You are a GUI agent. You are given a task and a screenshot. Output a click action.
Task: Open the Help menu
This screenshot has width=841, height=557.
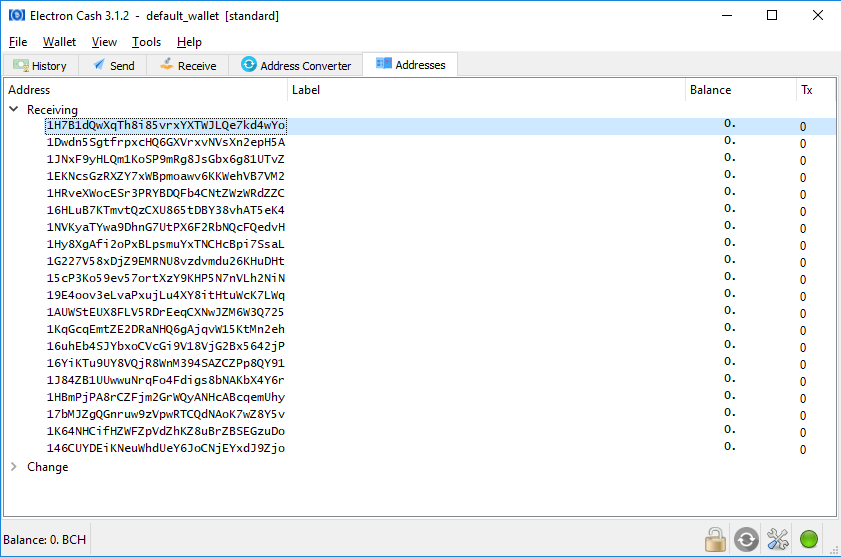pyautogui.click(x=189, y=42)
